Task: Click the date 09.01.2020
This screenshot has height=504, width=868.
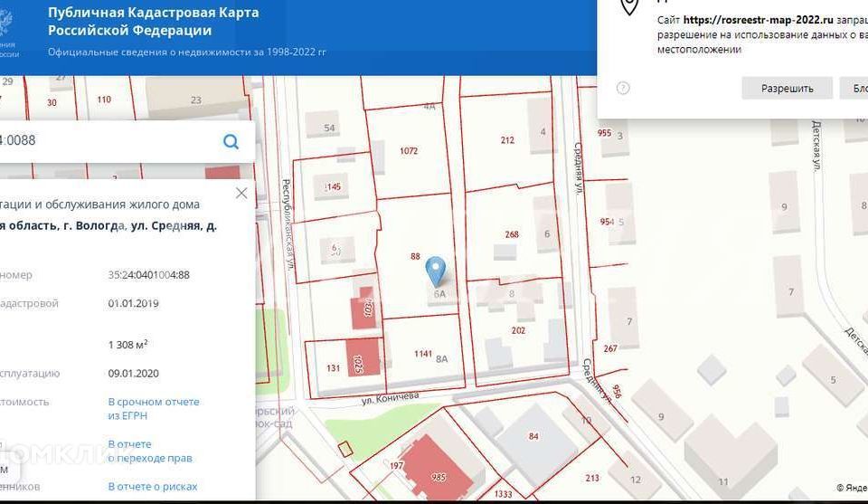Action: [134, 374]
